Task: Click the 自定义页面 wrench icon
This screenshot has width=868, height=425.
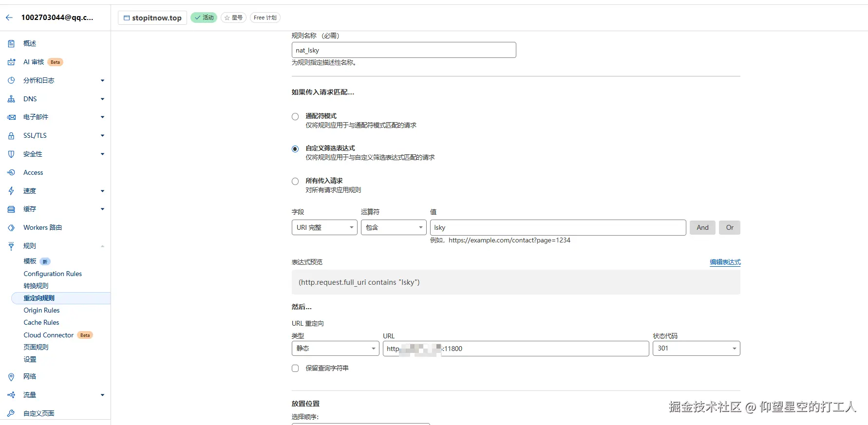Action: [x=11, y=413]
